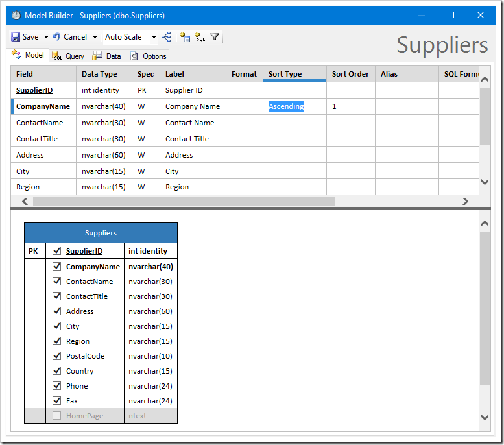504x445 pixels.
Task: Click the Save disk icon
Action: point(16,37)
